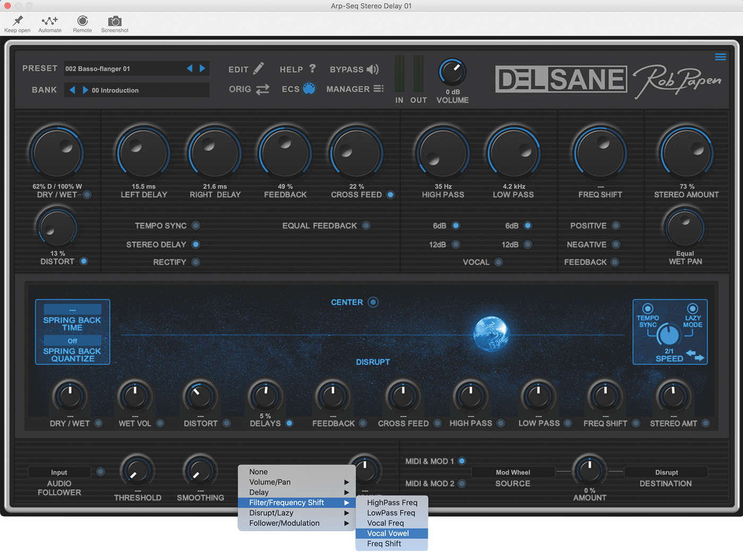Open the Mod Wheel SOURCE dropdown

[x=513, y=472]
